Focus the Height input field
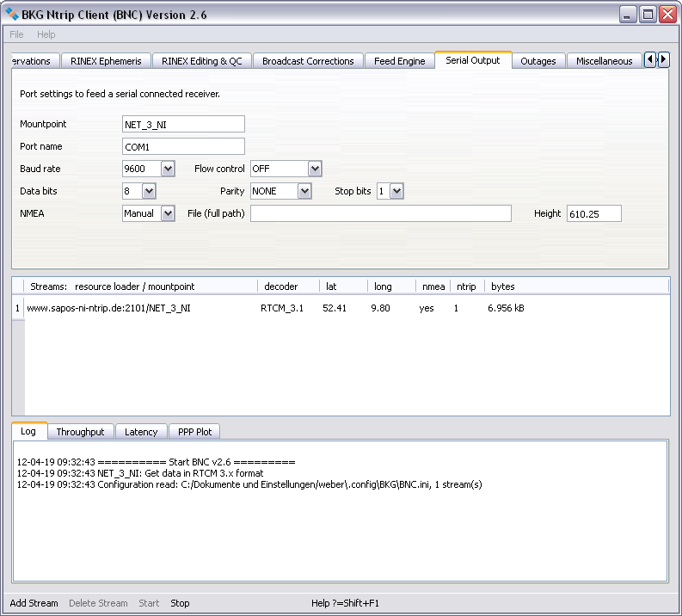Screen dimensions: 682x616 pos(593,213)
